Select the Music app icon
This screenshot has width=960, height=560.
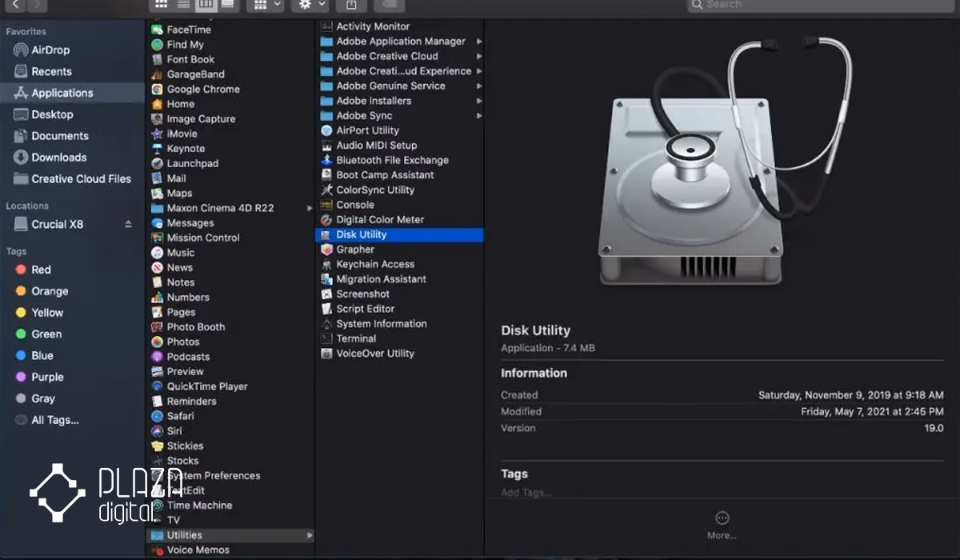point(158,253)
